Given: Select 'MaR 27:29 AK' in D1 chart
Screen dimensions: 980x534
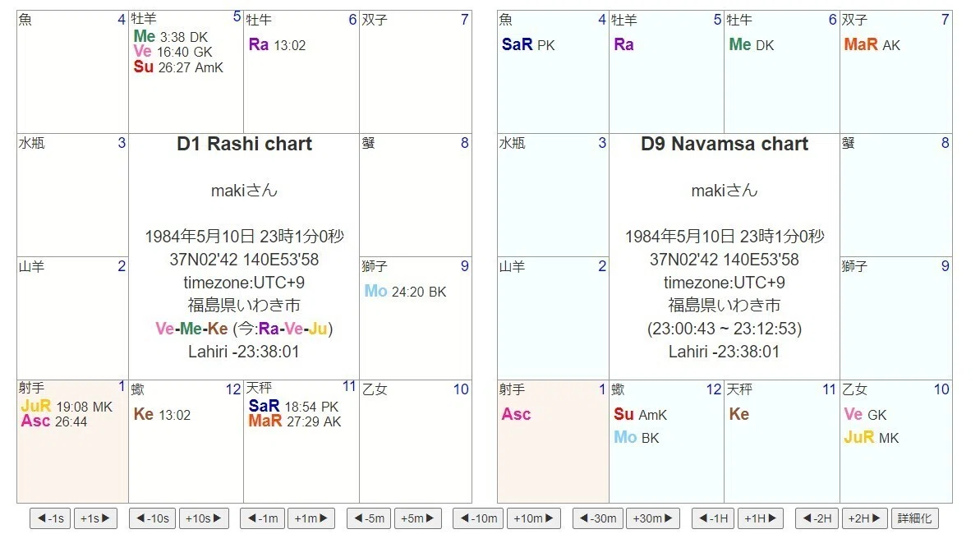Looking at the screenshot, I should (x=294, y=421).
